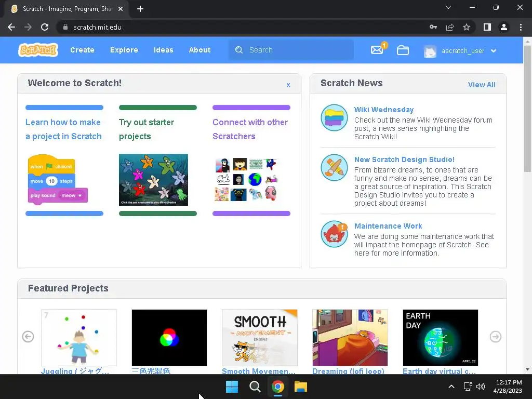Click Chrome icon in taskbar
Image resolution: width=532 pixels, height=399 pixels.
[278, 387]
